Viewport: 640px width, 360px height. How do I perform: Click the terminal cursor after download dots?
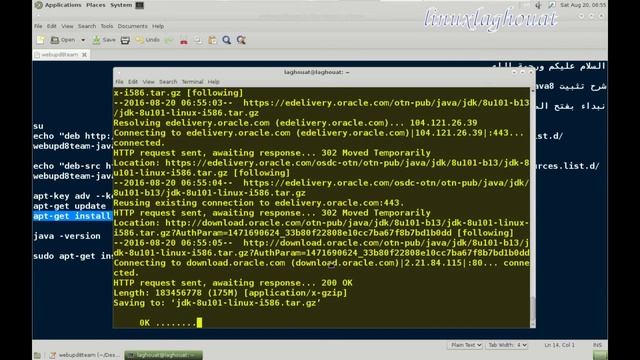pyautogui.click(x=199, y=323)
